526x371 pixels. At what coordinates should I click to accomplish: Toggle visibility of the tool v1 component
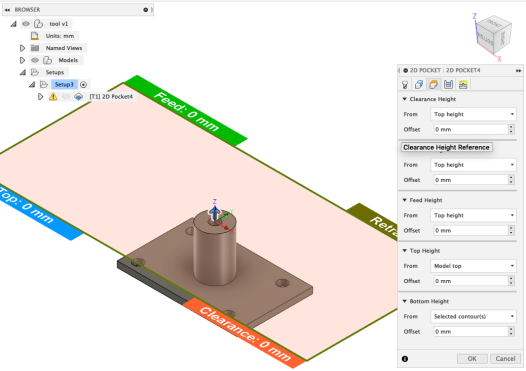coord(26,24)
